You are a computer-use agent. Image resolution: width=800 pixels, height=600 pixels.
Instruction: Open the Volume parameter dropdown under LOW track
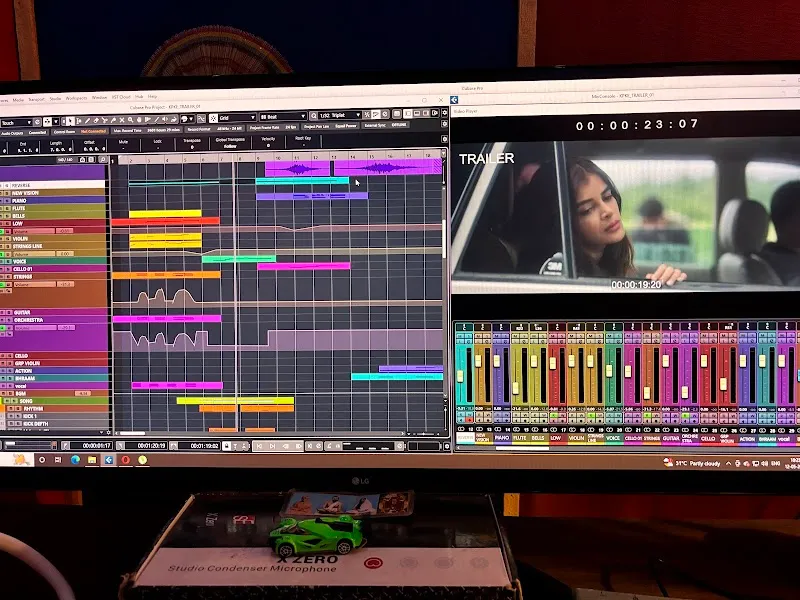[x=34, y=232]
